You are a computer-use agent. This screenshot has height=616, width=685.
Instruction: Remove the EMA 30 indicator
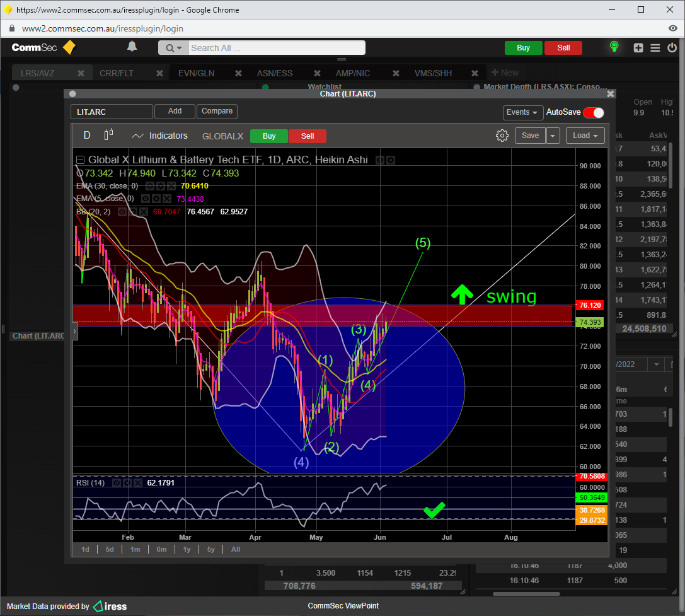[x=171, y=186]
